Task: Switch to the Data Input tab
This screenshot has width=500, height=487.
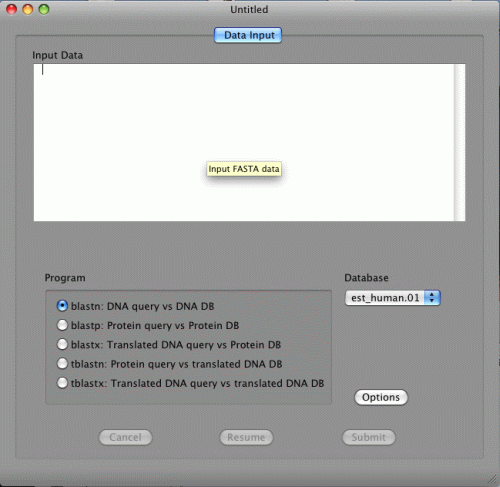Action: (248, 35)
